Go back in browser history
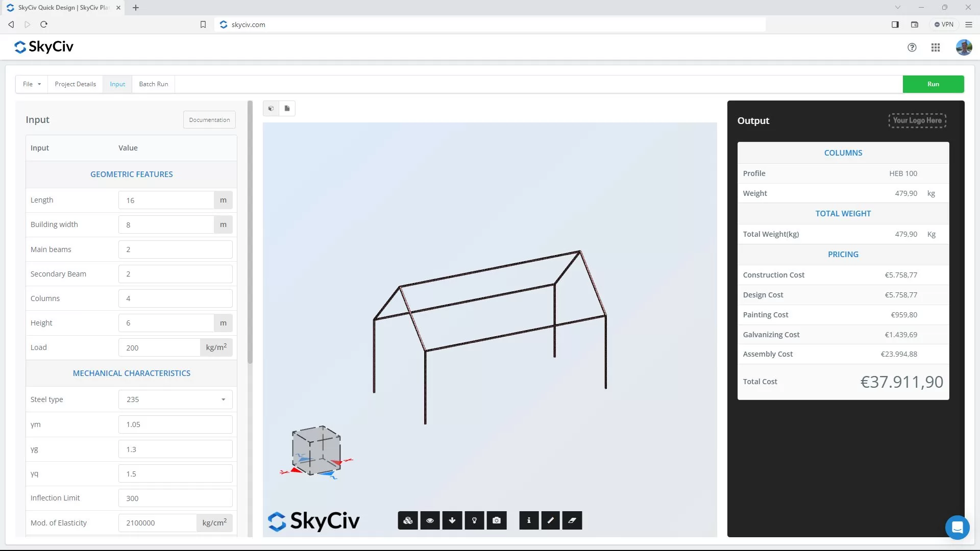This screenshot has width=980, height=551. coord(11,24)
